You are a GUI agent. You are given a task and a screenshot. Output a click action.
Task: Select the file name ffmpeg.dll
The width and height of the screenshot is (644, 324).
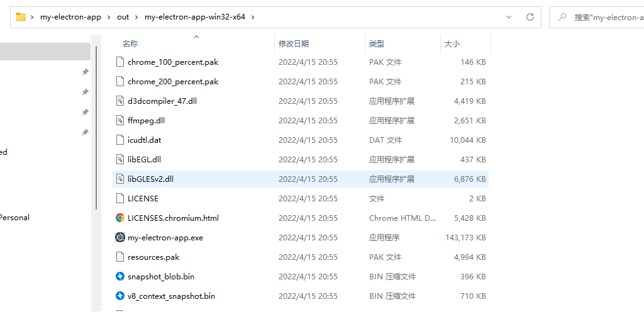146,120
